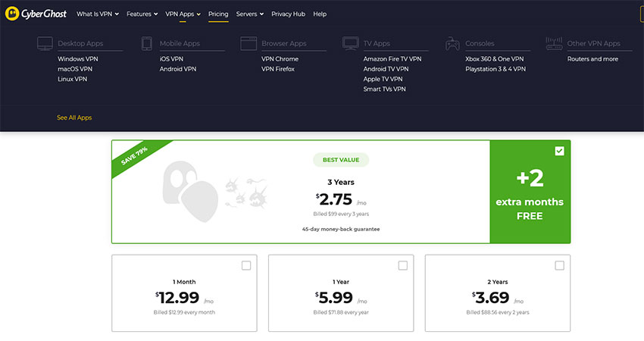Screen dimensions: 644x341
Task: Select the $5.99 1 Year plan card
Action: (341, 293)
